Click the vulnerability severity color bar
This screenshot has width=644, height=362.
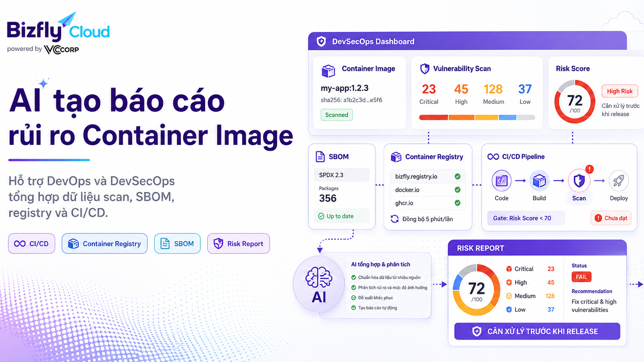(x=477, y=118)
